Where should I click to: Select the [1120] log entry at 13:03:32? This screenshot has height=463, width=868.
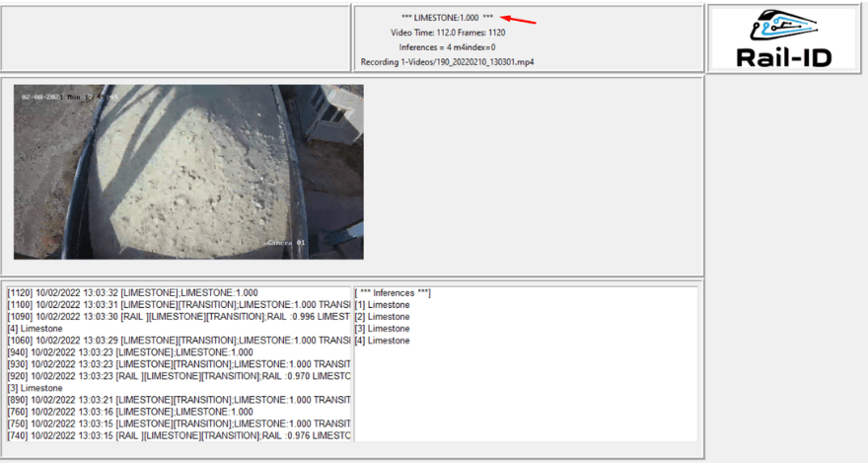point(132,293)
